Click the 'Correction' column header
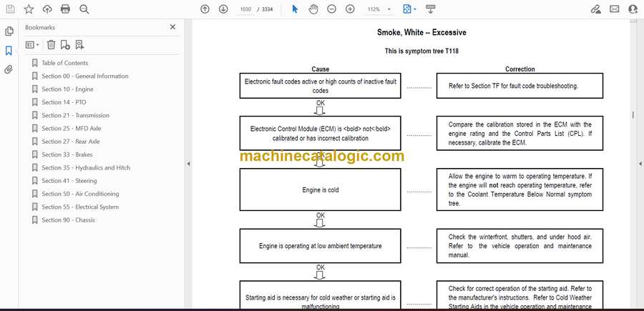644x311 pixels. 520,69
